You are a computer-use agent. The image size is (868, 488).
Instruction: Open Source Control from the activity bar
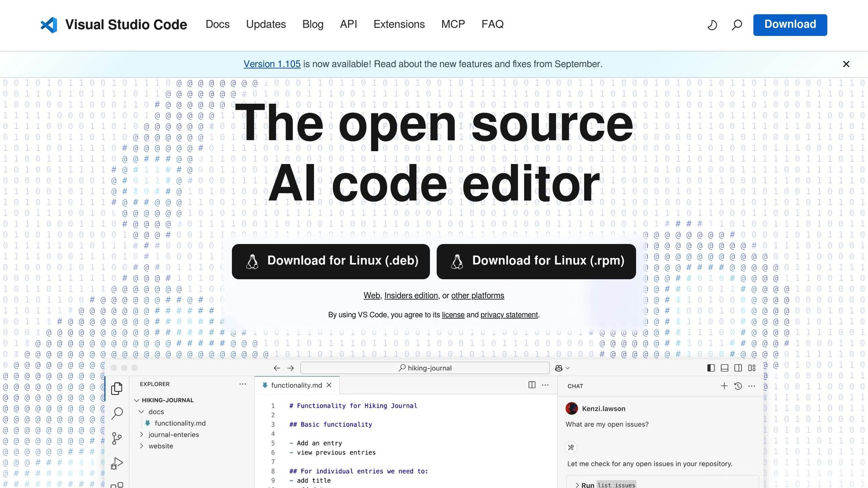tap(117, 439)
